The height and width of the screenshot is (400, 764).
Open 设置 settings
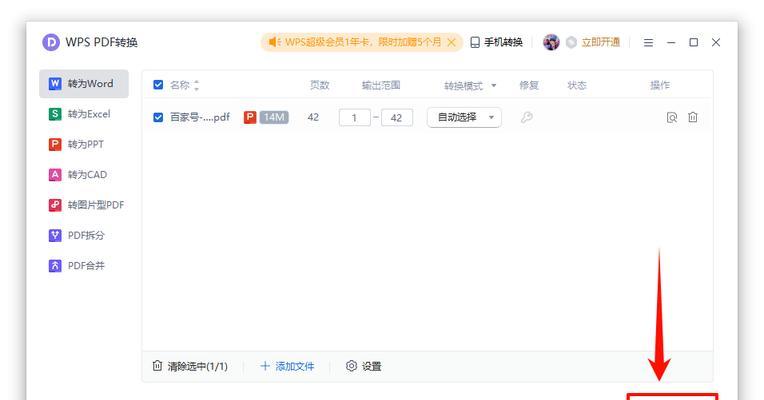tap(363, 366)
